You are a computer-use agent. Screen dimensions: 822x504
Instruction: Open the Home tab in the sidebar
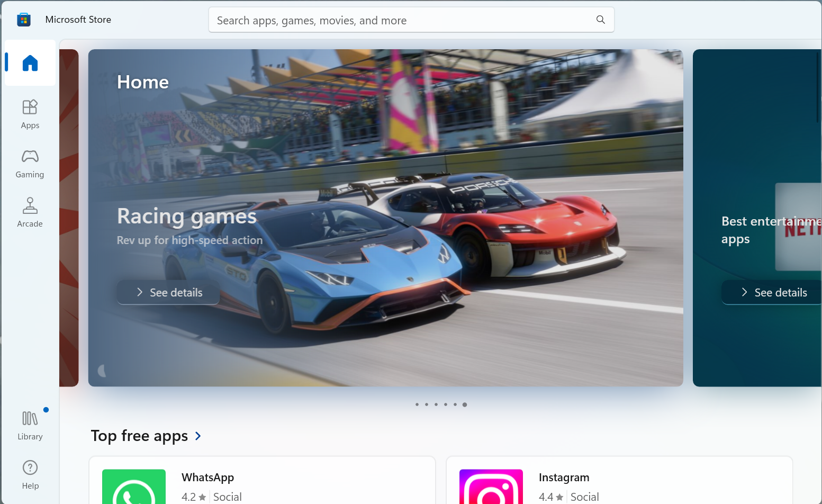point(30,63)
